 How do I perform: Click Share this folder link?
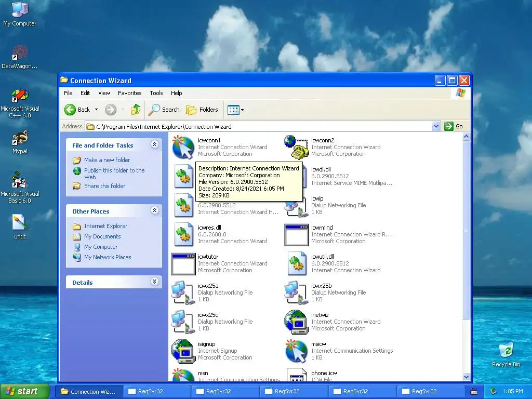pos(104,186)
